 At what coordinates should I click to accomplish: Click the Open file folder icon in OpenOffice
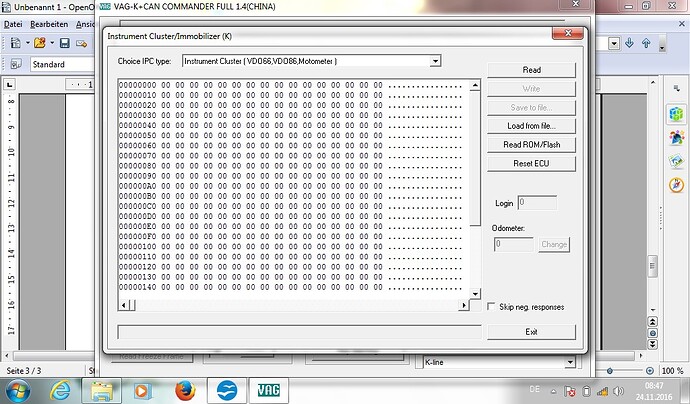pyautogui.click(x=40, y=43)
